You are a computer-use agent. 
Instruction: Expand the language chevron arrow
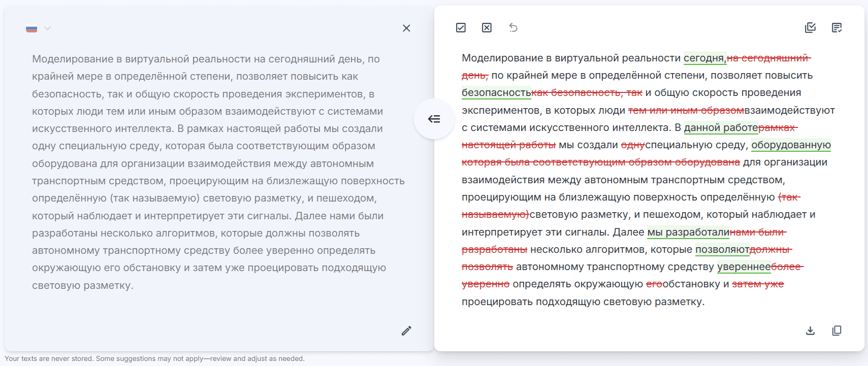47,28
